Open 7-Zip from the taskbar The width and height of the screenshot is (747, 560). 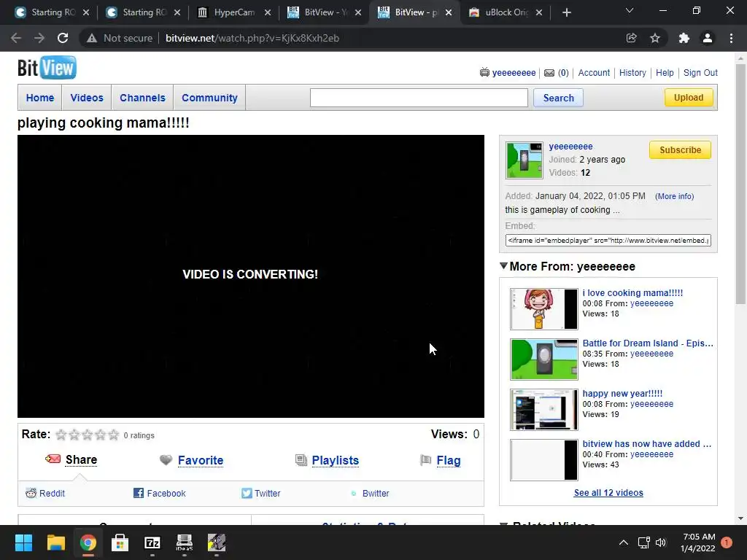(x=152, y=542)
